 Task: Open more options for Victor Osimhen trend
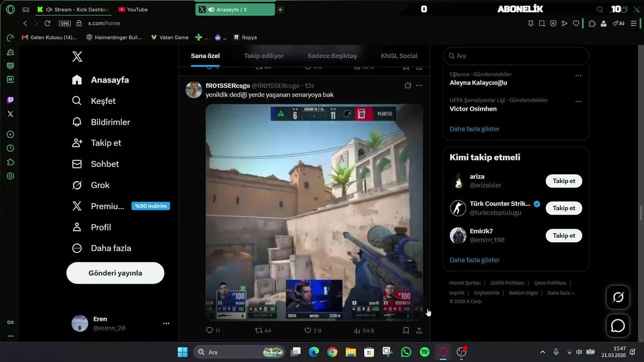tap(578, 101)
